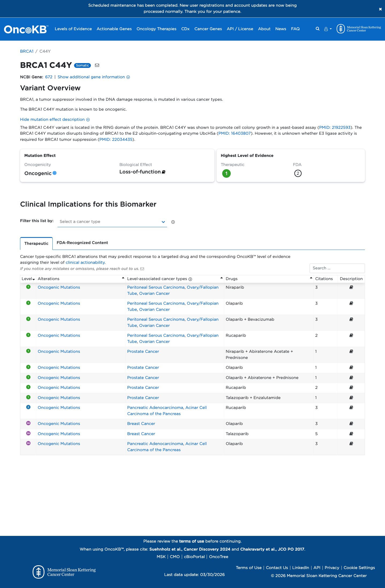Viewport: 385px width, 588px height.
Task: Click envelope icon next to BRCA1 C44Y title
Action: [x=97, y=65]
